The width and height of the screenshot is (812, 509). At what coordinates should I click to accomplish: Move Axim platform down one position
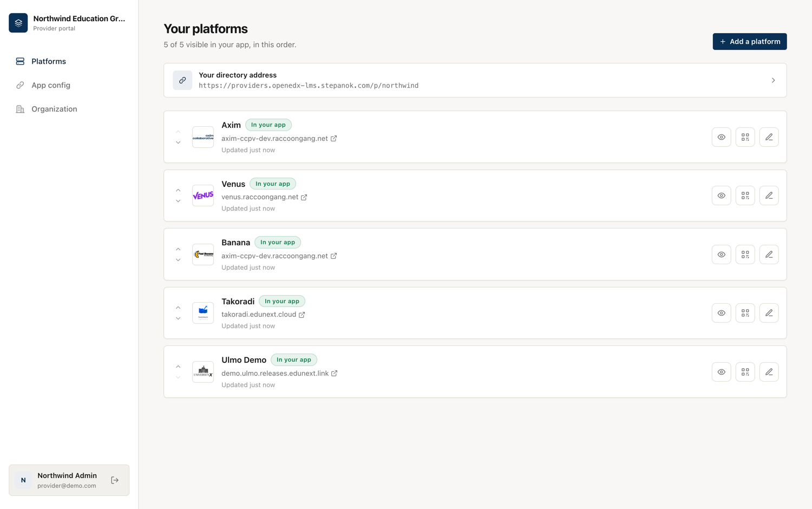[178, 142]
